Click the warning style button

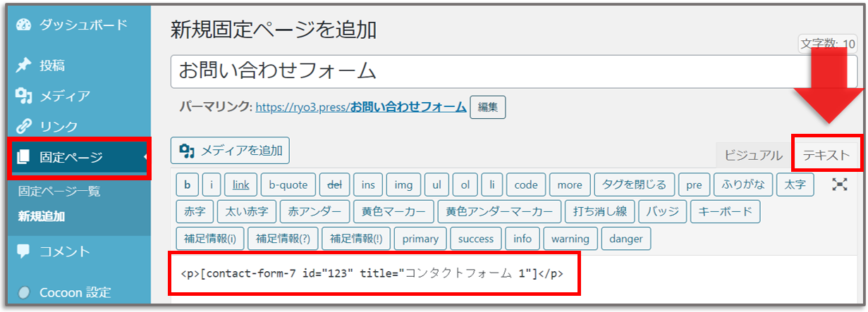570,238
